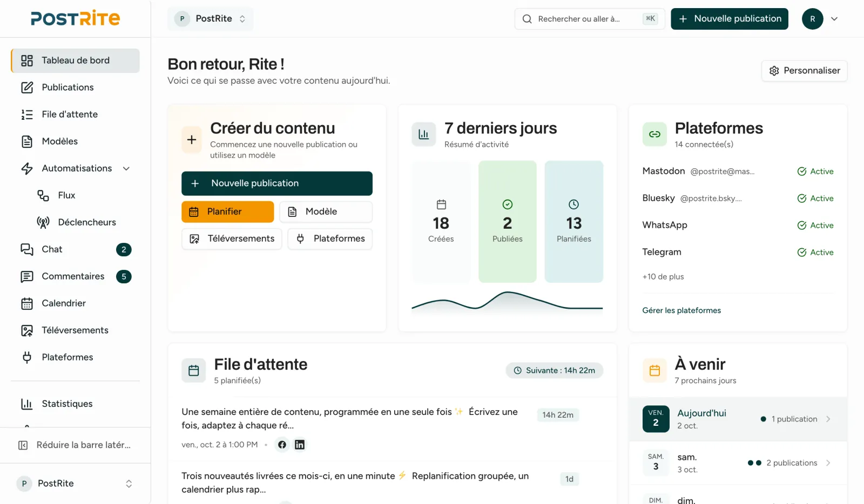Expand Aujourd'hui 1 publication row
The width and height of the screenshot is (864, 504).
738,419
